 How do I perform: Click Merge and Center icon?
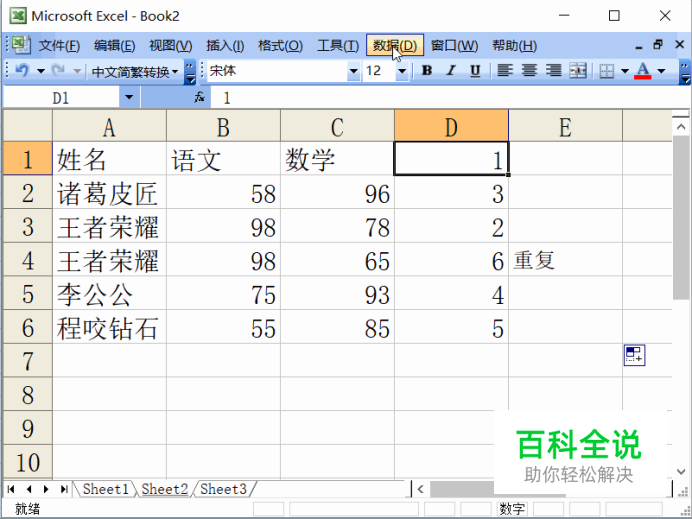578,70
